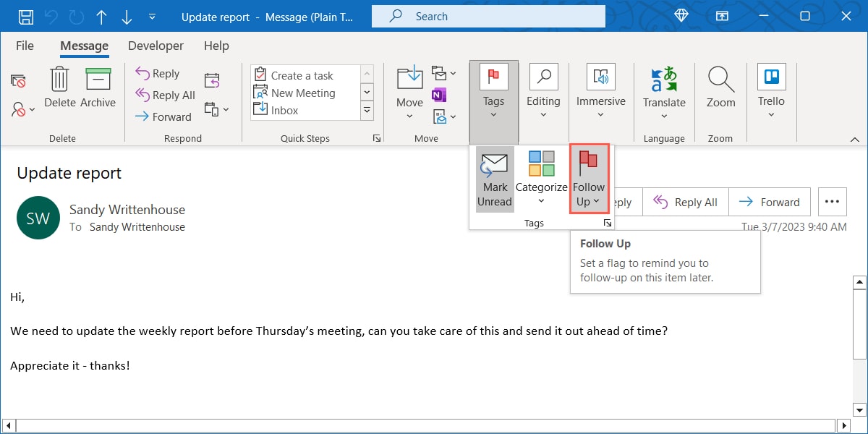
Task: Send the message to OneNote
Action: pos(439,95)
